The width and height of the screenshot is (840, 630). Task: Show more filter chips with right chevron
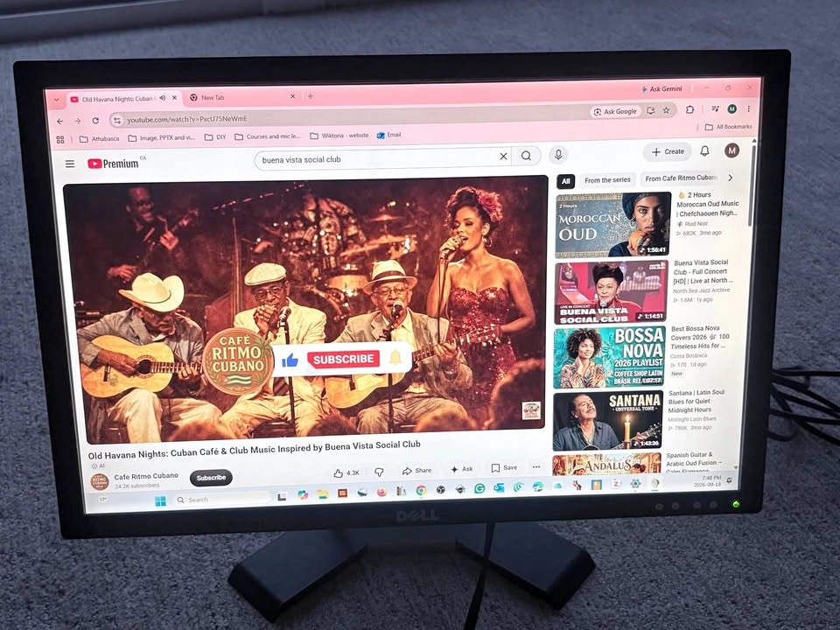730,178
